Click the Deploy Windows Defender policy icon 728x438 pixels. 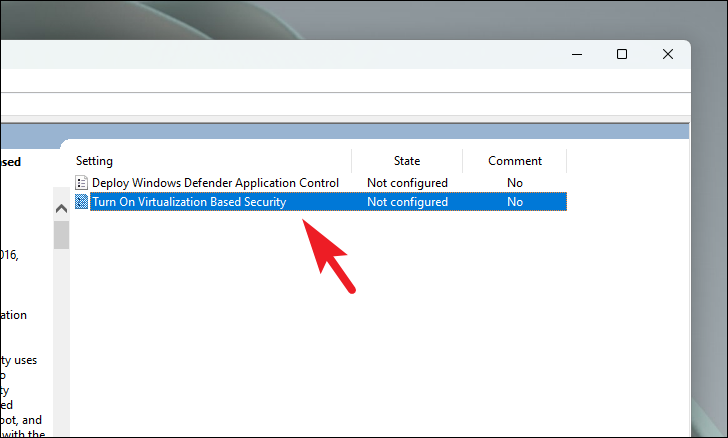tap(81, 183)
